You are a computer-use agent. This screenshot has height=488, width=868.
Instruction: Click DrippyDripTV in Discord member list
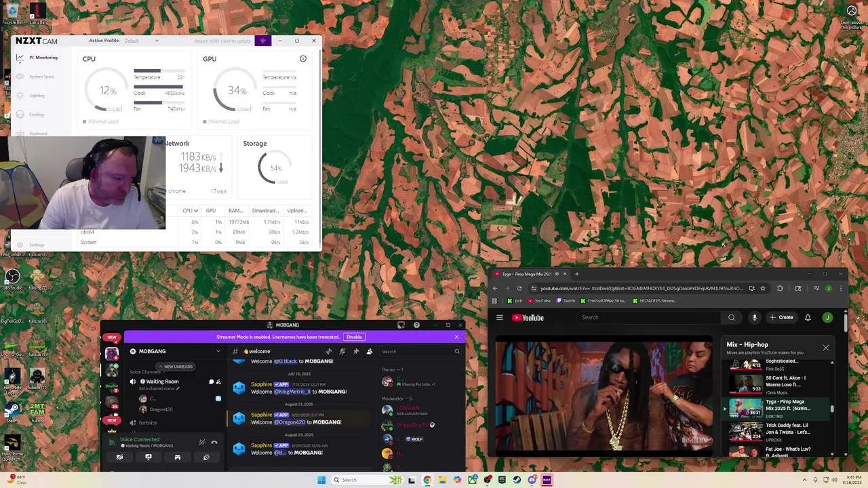click(412, 425)
